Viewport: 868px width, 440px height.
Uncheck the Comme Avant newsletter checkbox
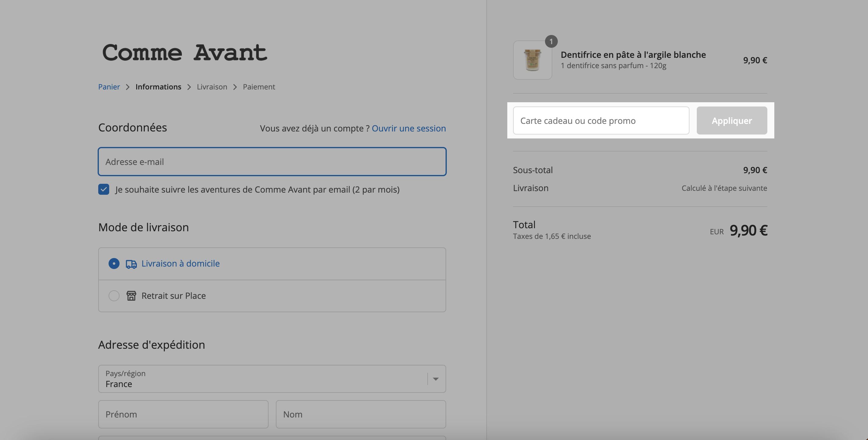tap(104, 189)
